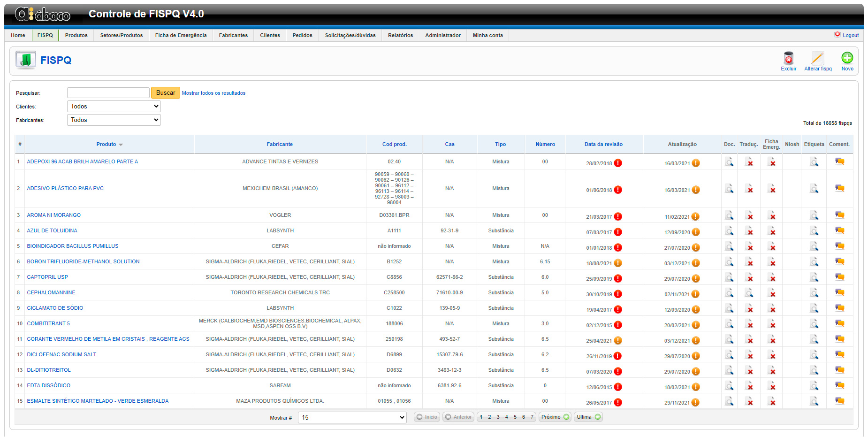Image resolution: width=868 pixels, height=437 pixels.
Task: Open the CEPHALOMANNINE product link
Action: click(51, 293)
